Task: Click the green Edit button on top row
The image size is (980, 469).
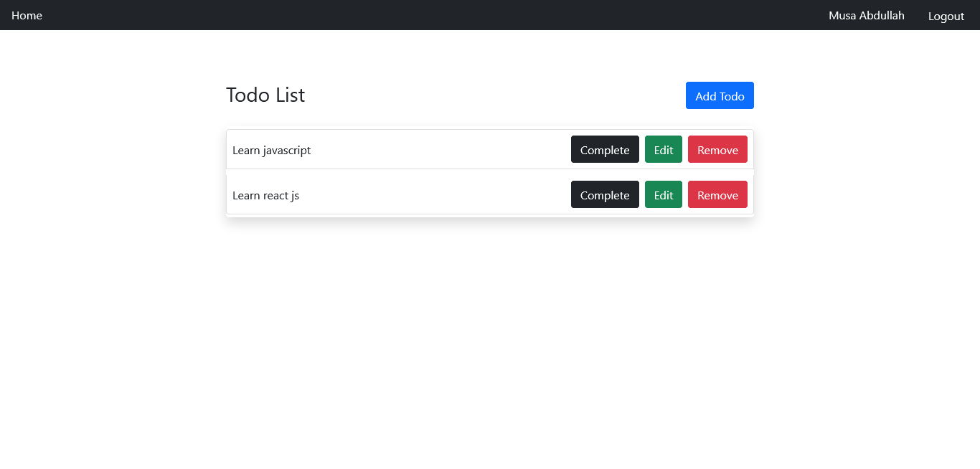Action: pyautogui.click(x=663, y=149)
